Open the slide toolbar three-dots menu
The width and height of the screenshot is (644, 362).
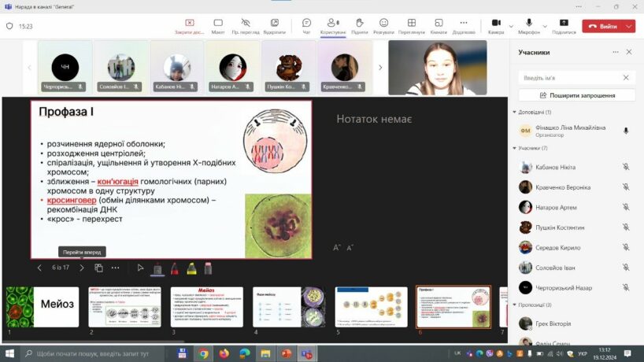coord(116,268)
